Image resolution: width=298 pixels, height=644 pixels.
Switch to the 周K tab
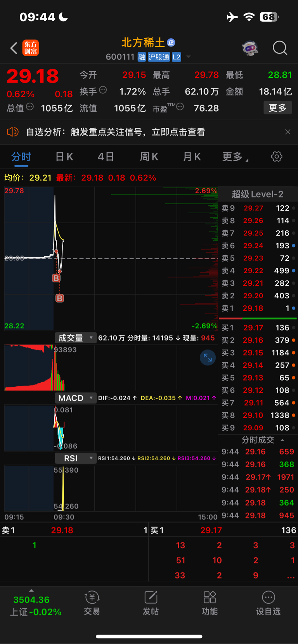pyautogui.click(x=149, y=157)
